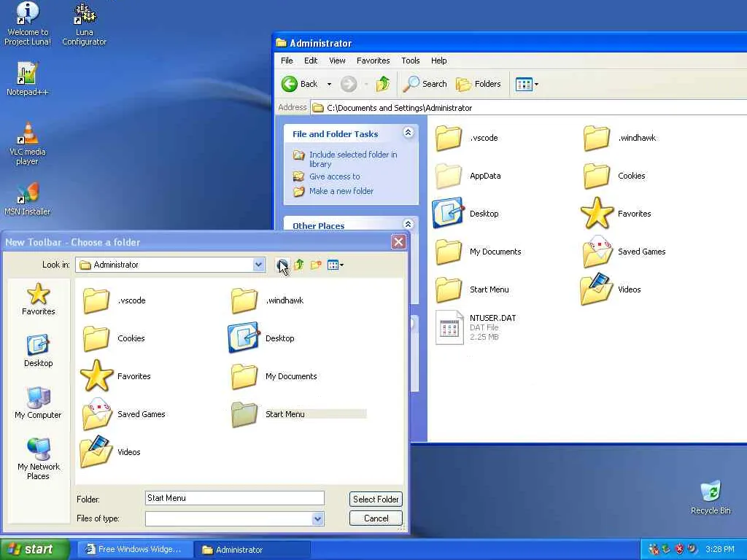Click the Back button in Administrator window
The image size is (747, 560).
pyautogui.click(x=300, y=85)
